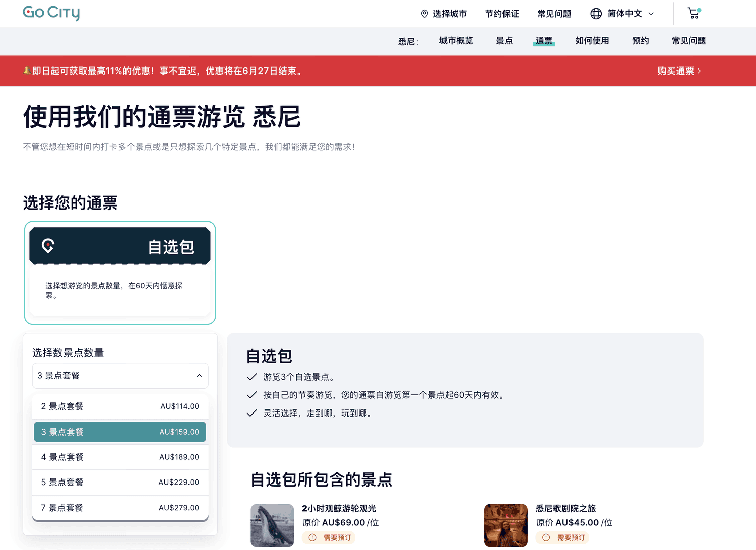Image resolution: width=756 pixels, height=550 pixels.
Task: Click the Go City pin icon on 自选包 card
Action: [x=48, y=246]
